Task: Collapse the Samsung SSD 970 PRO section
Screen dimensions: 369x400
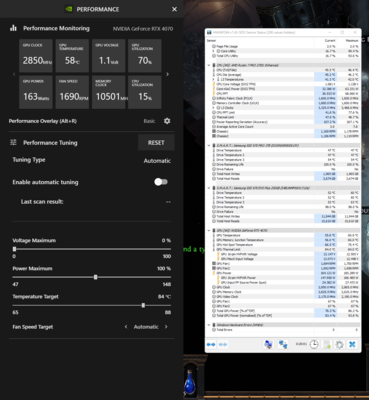Action: 209,145
